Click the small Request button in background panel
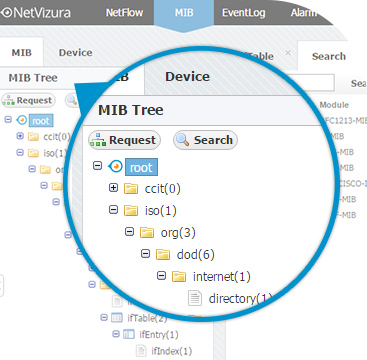The image size is (367, 360). (28, 100)
